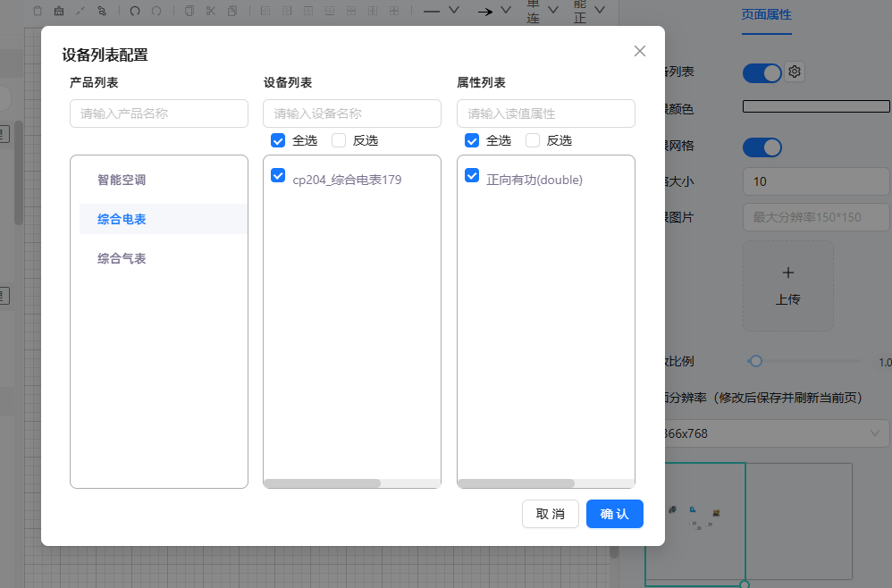The height and width of the screenshot is (588, 892).
Task: Click the trash delete icon in the toolbar
Action: tap(38, 11)
